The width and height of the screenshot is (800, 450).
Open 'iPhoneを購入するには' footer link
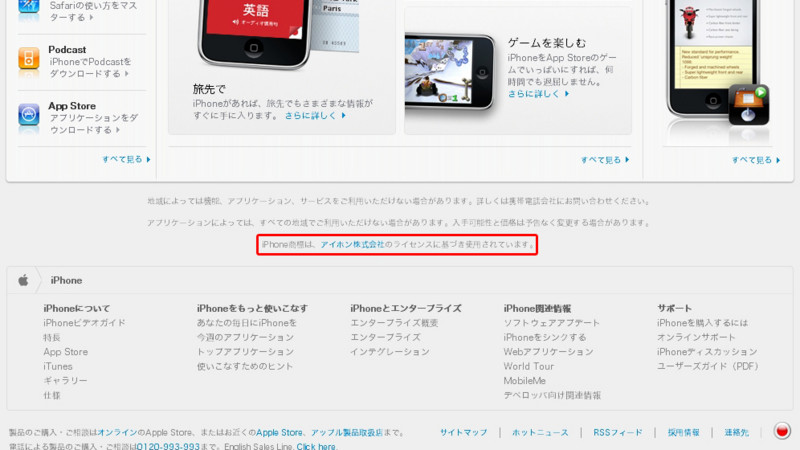[703, 323]
